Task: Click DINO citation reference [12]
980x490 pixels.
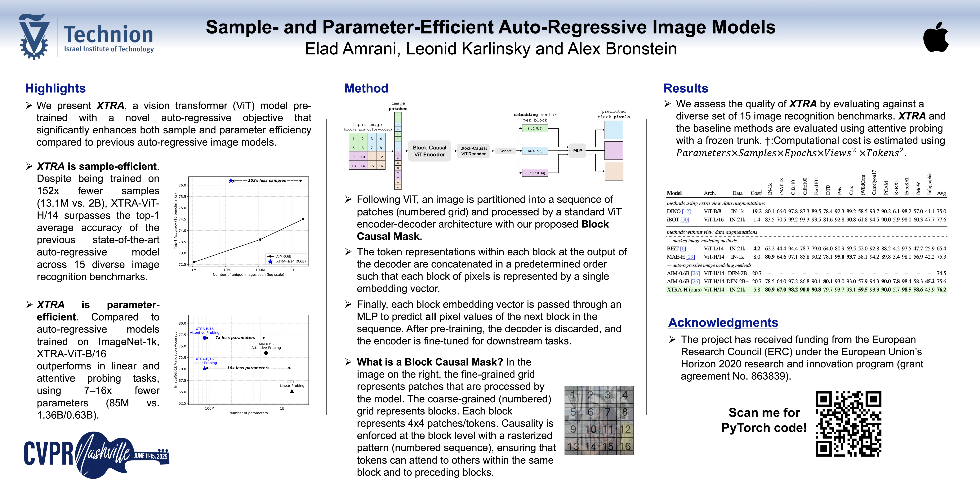Action: pos(686,212)
